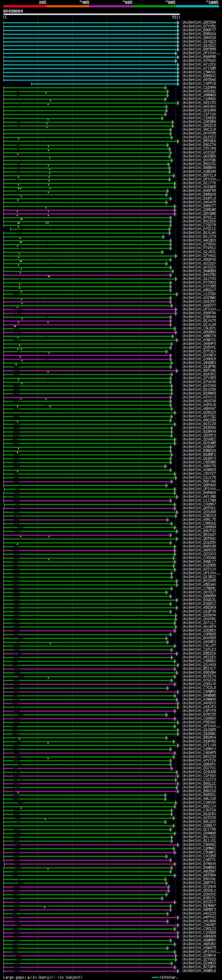Open hit UniRef100_Q9C594
The width and height of the screenshot is (222, 980).
pos(199,23)
